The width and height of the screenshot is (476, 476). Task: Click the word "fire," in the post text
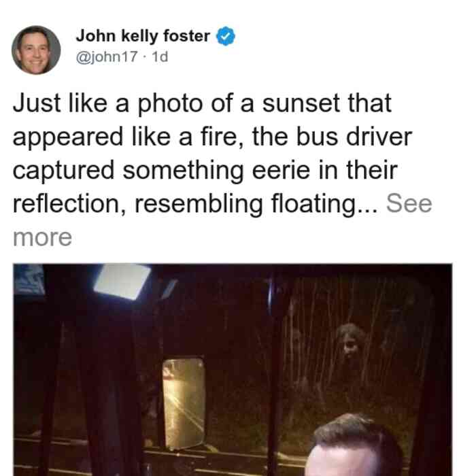click(222, 137)
